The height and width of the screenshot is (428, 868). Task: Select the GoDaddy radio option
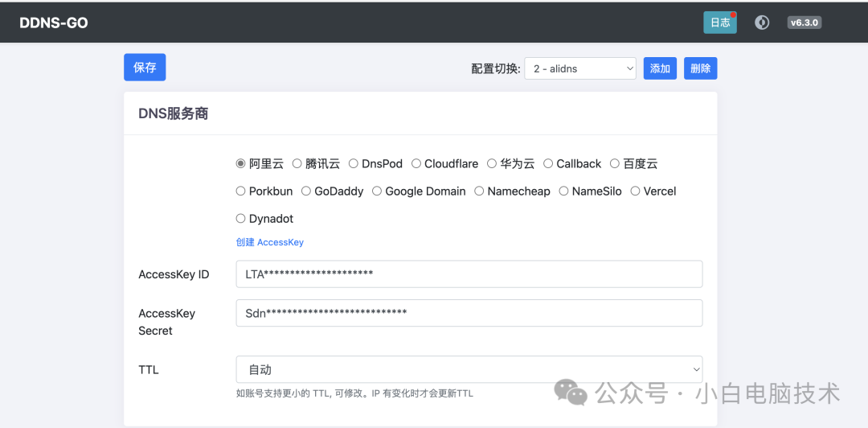tap(305, 191)
